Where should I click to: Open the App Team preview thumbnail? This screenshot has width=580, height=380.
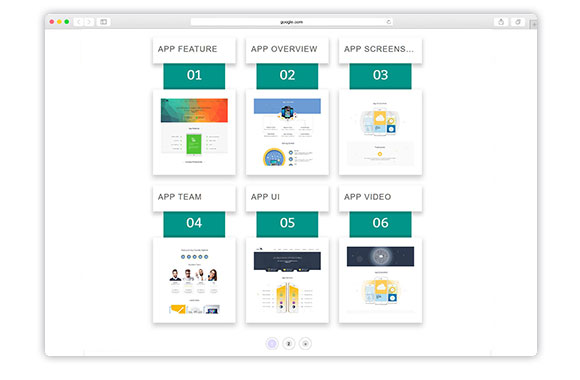(194, 280)
